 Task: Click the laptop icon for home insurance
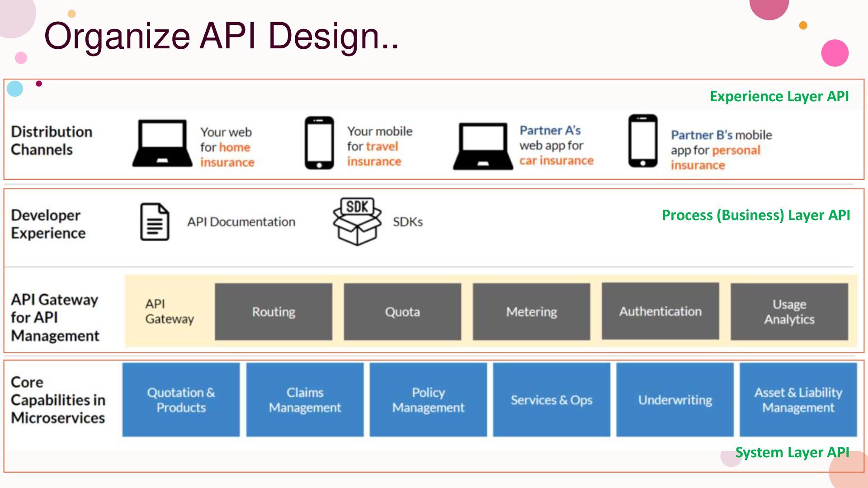click(162, 144)
